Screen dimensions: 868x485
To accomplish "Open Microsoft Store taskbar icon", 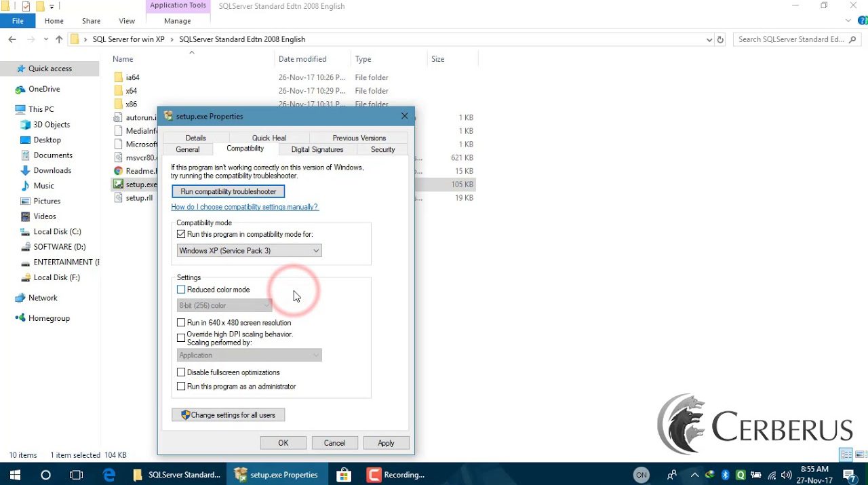I will [x=343, y=475].
